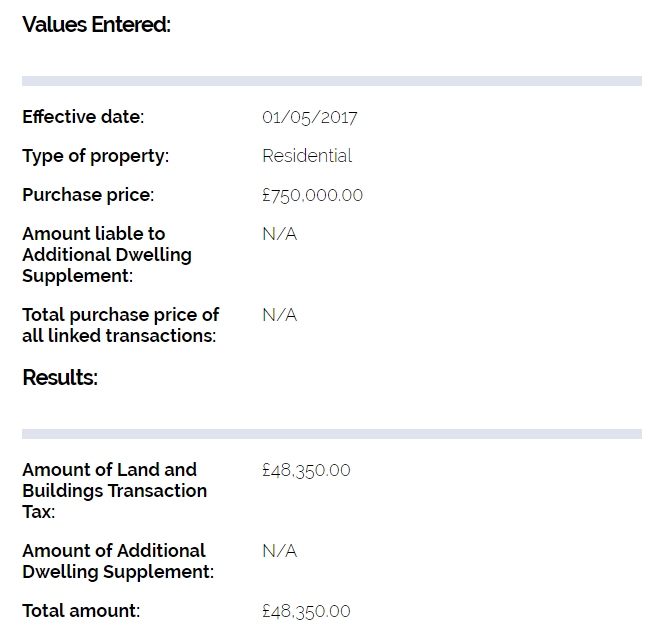Click the £48,350.00 Total amount value
Screen dimensions: 660x630
pos(306,611)
